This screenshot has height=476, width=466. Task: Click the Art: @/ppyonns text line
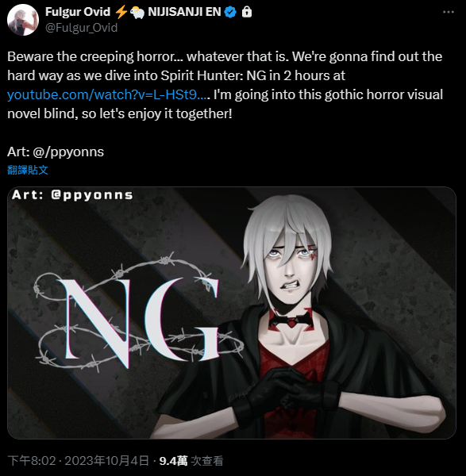pos(56,152)
